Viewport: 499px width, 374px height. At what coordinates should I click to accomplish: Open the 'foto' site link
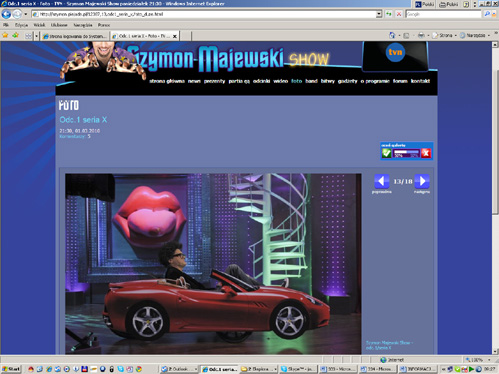[x=296, y=81]
